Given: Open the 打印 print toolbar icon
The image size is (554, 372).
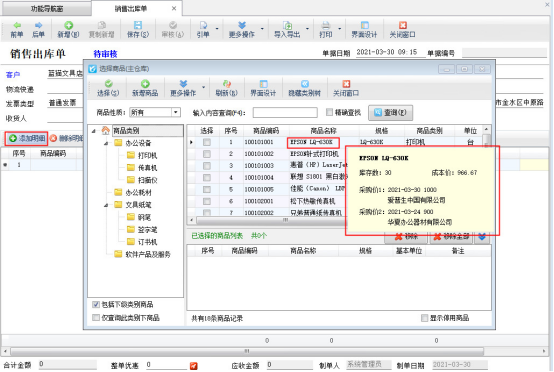Looking at the screenshot, I should [x=326, y=25].
